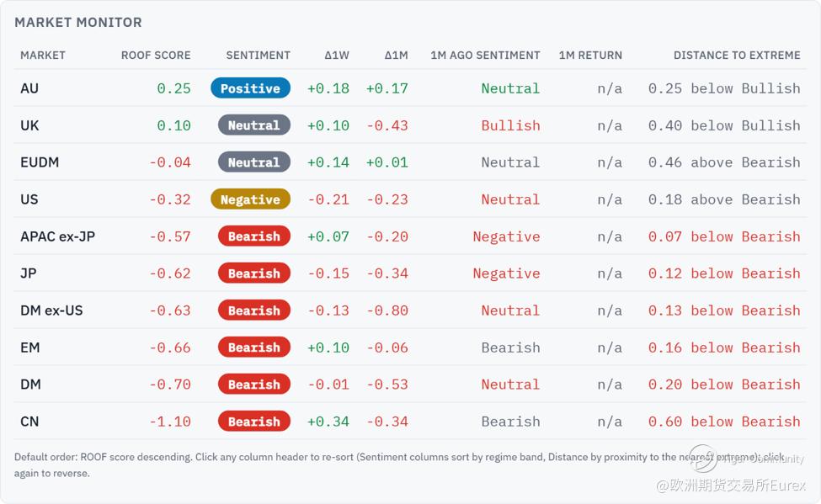Click the 0.60 below Bearish distance cell
The image size is (821, 504).
724,422
